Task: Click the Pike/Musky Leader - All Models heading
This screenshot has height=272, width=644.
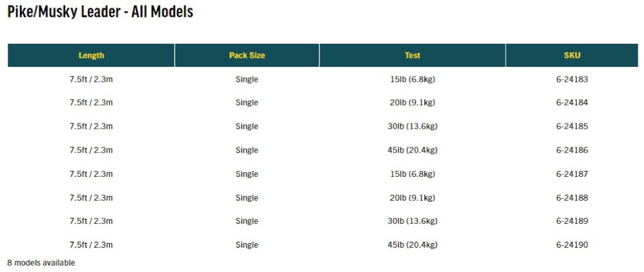Action: (x=100, y=12)
